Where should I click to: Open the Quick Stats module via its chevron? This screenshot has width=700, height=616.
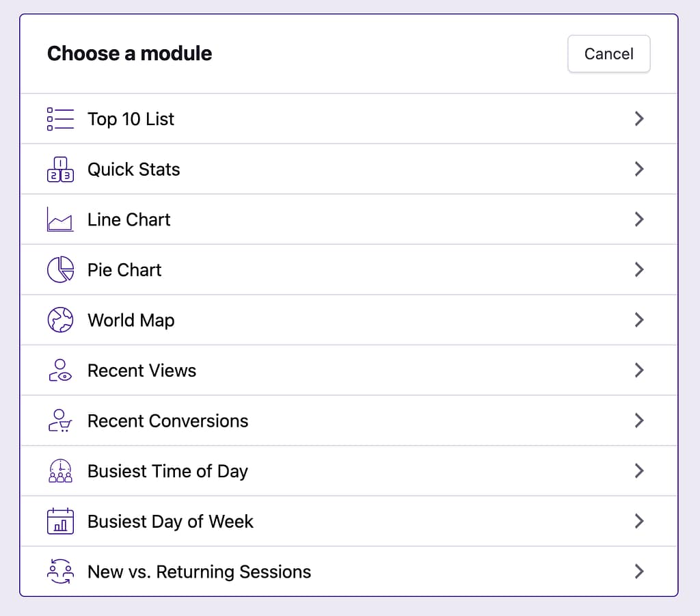(x=639, y=169)
